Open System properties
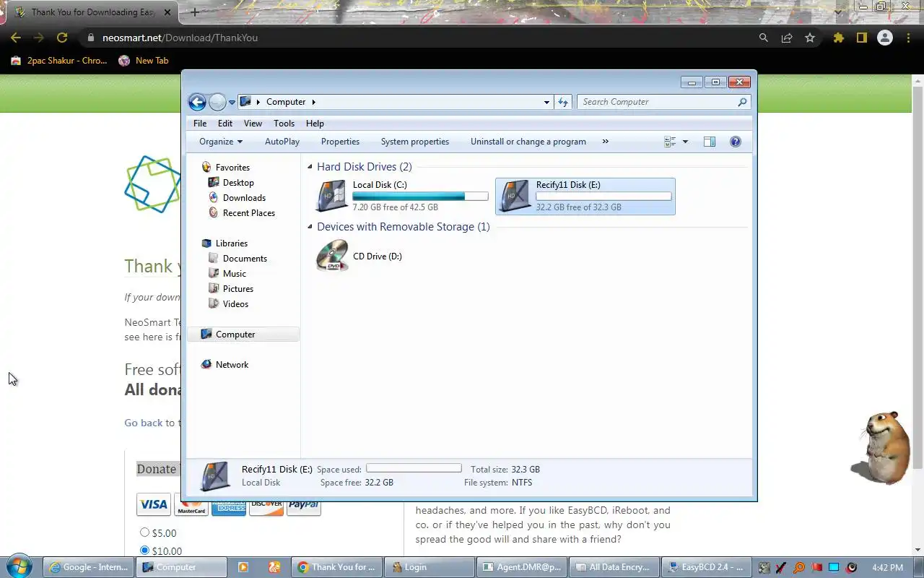This screenshot has width=924, height=578. pyautogui.click(x=415, y=142)
